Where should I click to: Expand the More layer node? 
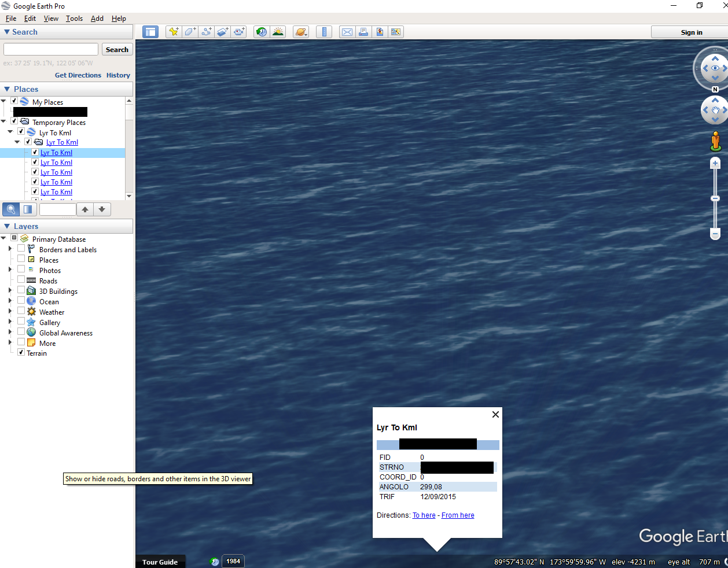[10, 342]
